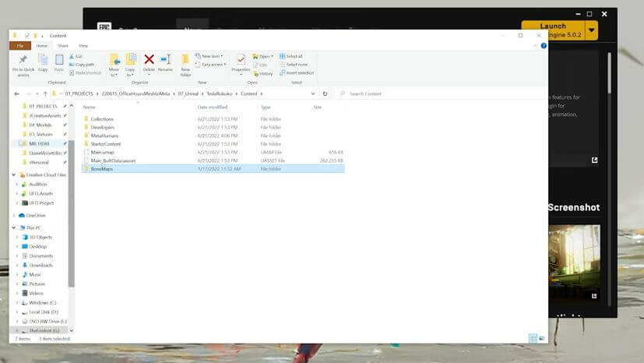
Task: Click the Rename icon
Action: pos(166,59)
